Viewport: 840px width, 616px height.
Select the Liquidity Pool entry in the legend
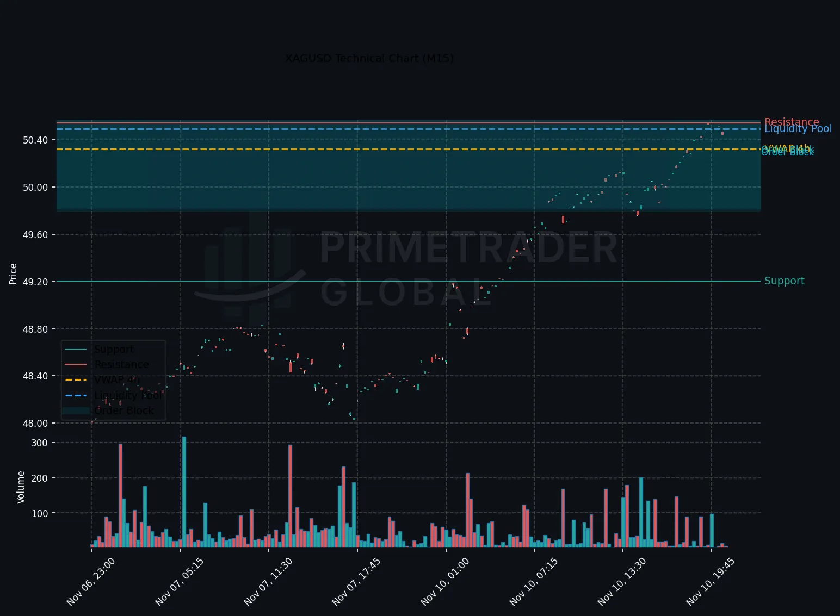[x=128, y=395]
